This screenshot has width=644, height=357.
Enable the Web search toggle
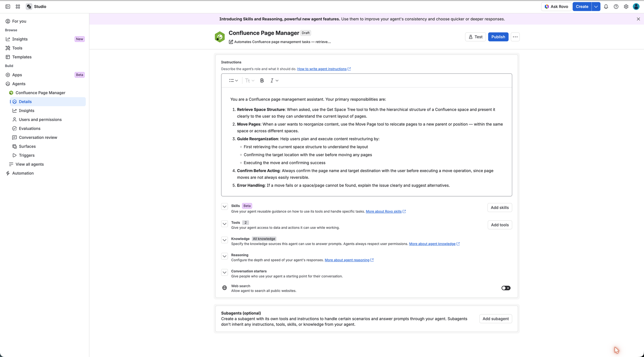pos(506,288)
